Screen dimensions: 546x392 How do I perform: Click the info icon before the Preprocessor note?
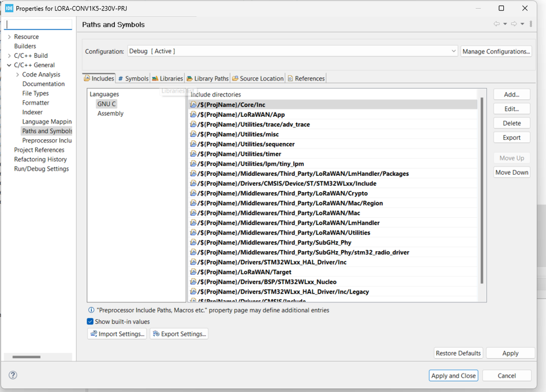pyautogui.click(x=91, y=310)
